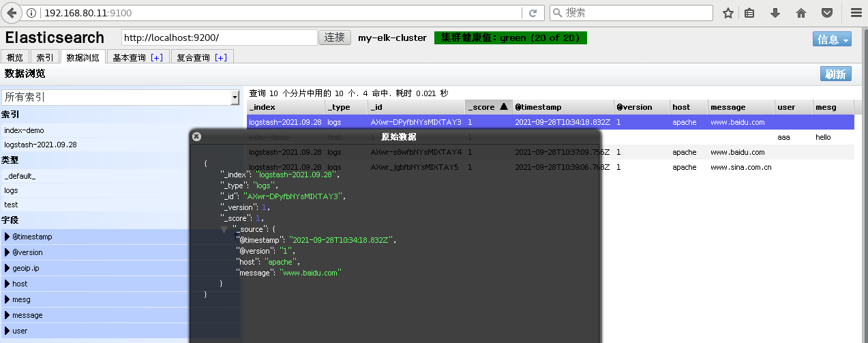868x343 pixels.
Task: Click the my-elk-cluster cluster name
Action: [x=393, y=38]
